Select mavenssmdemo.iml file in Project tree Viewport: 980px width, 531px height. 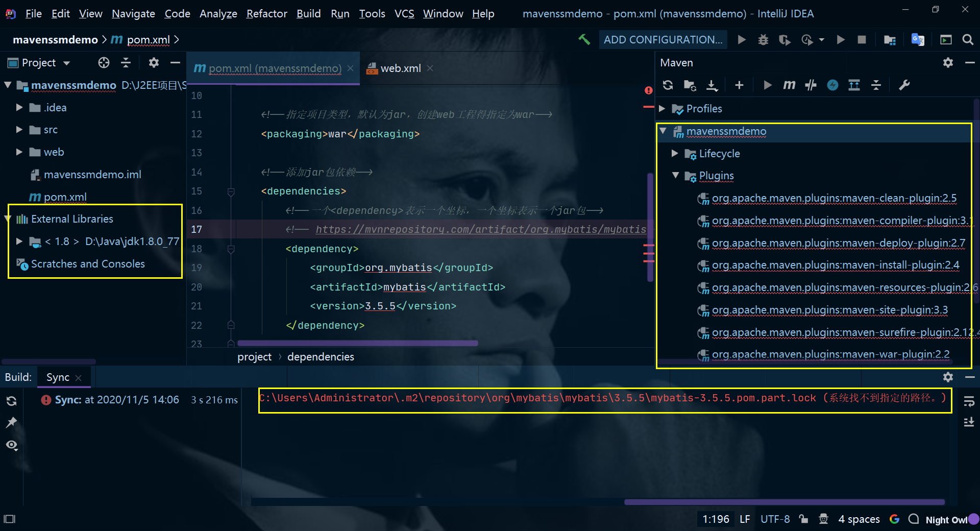pos(92,175)
